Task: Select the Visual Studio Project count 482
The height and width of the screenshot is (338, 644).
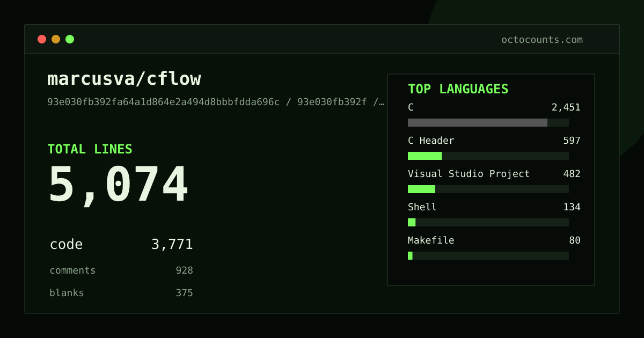Action: (572, 174)
